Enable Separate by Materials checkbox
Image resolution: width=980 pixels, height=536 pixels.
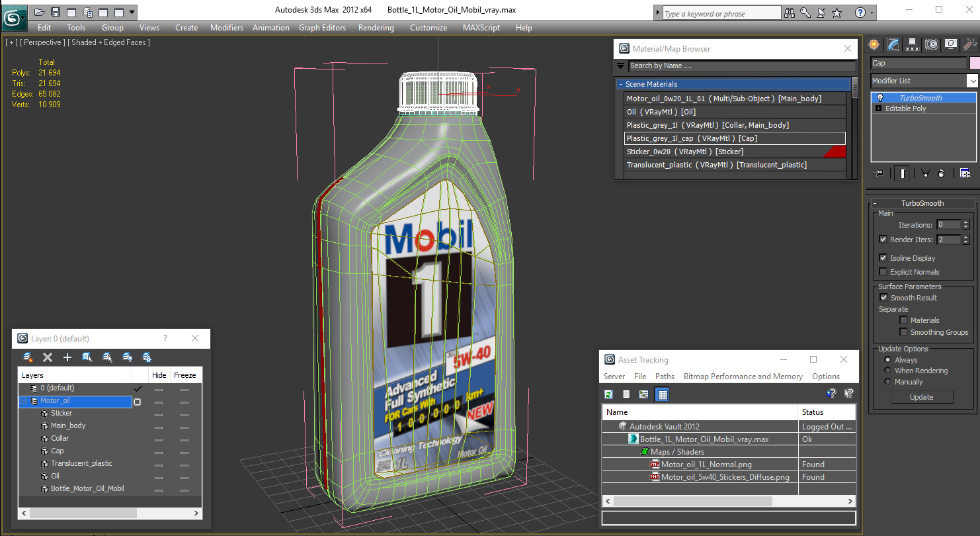point(903,320)
